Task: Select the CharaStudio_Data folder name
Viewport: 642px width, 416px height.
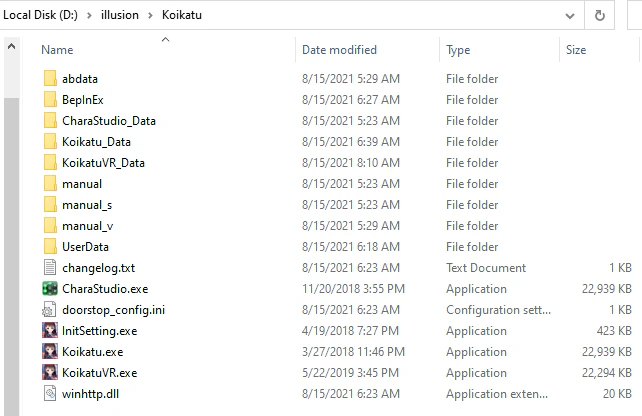Action: click(x=109, y=121)
